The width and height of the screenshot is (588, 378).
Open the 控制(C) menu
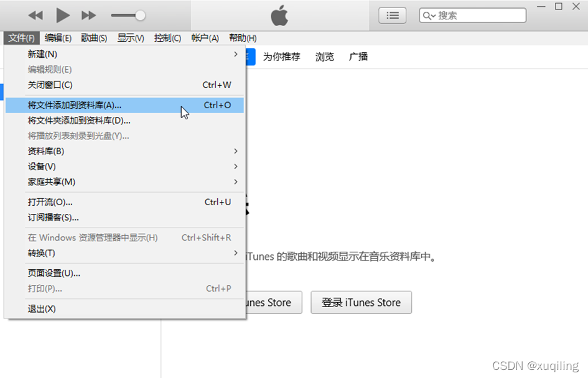[167, 38]
